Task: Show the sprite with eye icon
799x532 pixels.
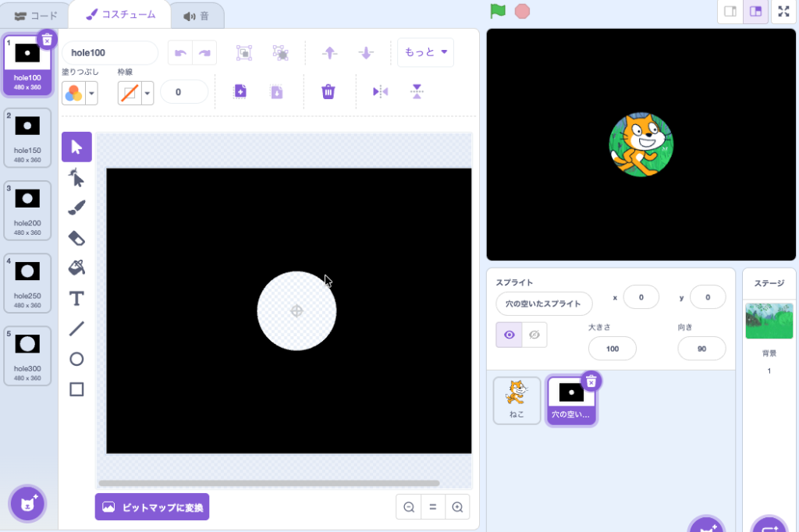Action: coord(510,335)
